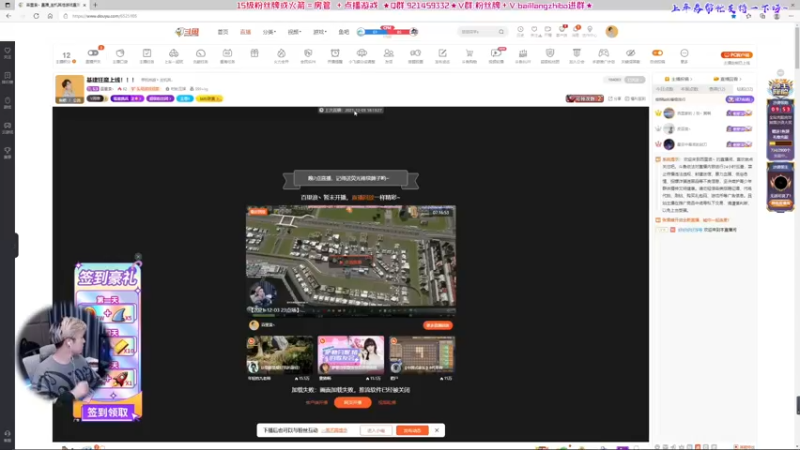
Task: Click the Douyu logo in the header
Action: (188, 32)
